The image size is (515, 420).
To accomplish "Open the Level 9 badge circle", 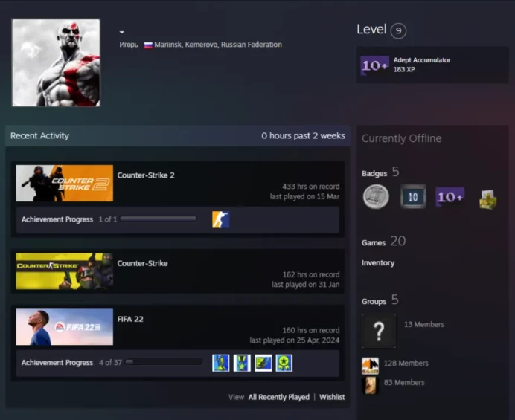I will click(398, 30).
